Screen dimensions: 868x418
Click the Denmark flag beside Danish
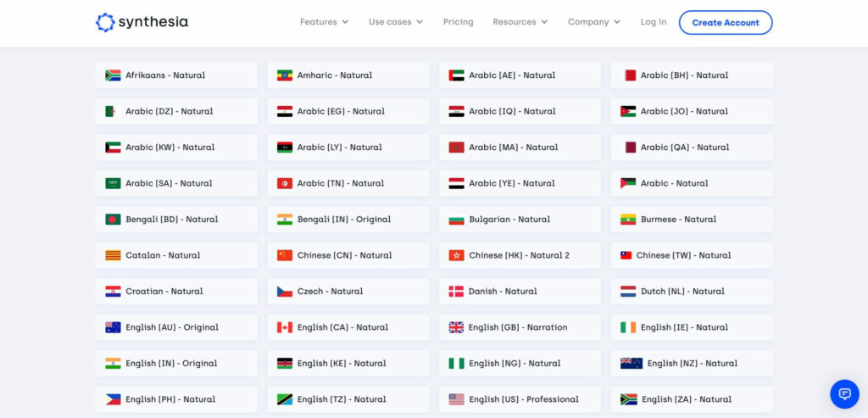click(456, 291)
